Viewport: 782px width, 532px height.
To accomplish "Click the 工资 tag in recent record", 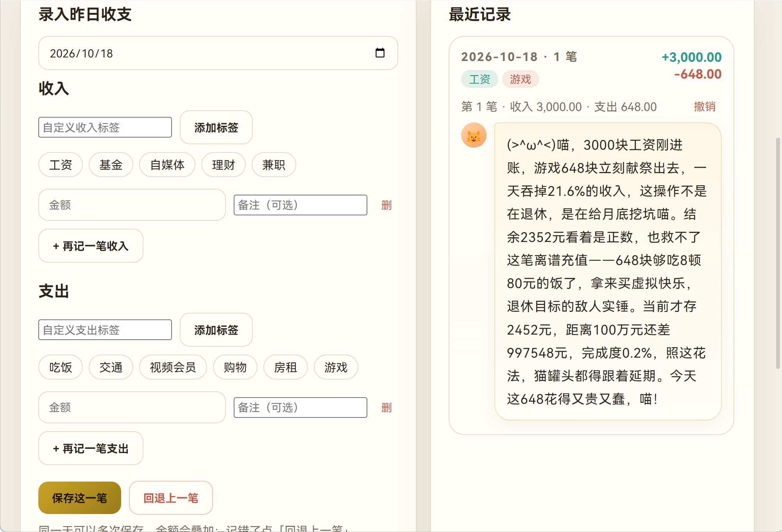I will 480,79.
